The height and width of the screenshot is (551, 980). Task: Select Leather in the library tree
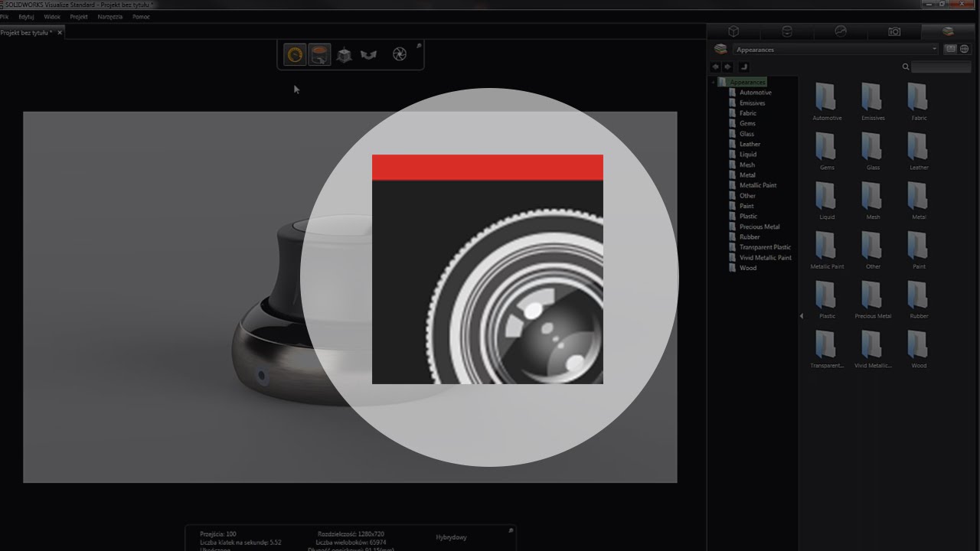pos(750,144)
